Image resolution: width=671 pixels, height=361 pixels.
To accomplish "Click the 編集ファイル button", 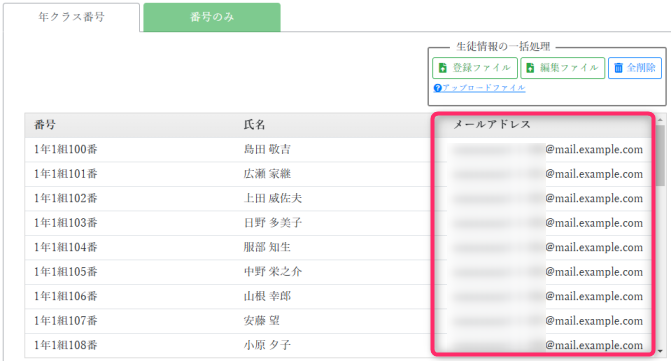I will [x=562, y=68].
